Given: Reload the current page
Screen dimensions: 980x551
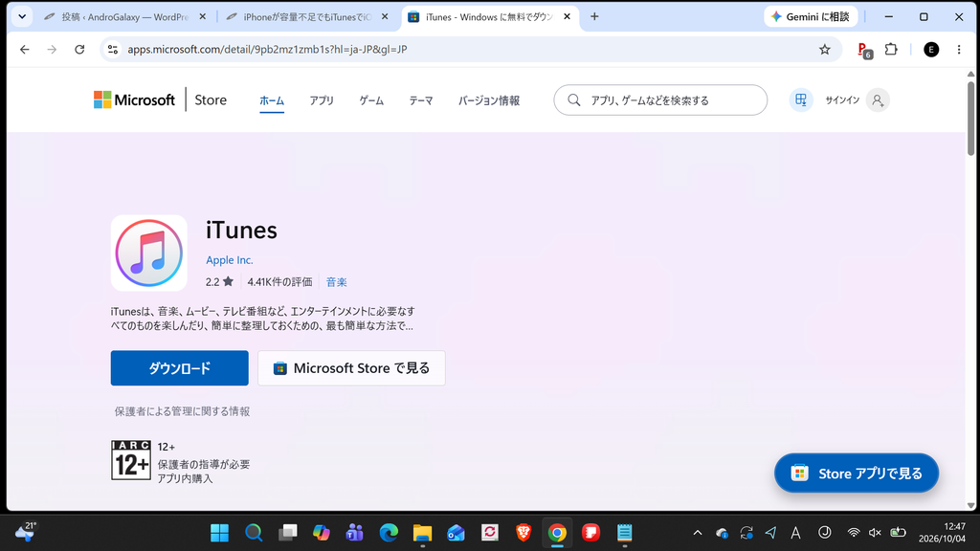Looking at the screenshot, I should click(79, 50).
